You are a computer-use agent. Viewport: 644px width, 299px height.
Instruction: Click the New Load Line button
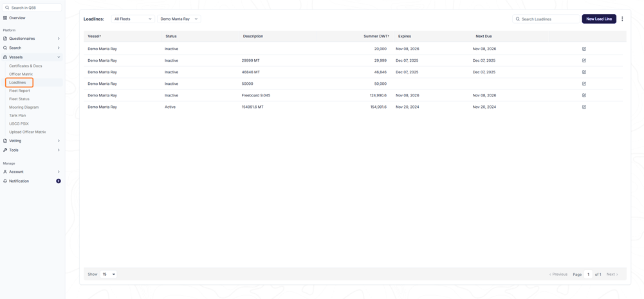(x=599, y=19)
